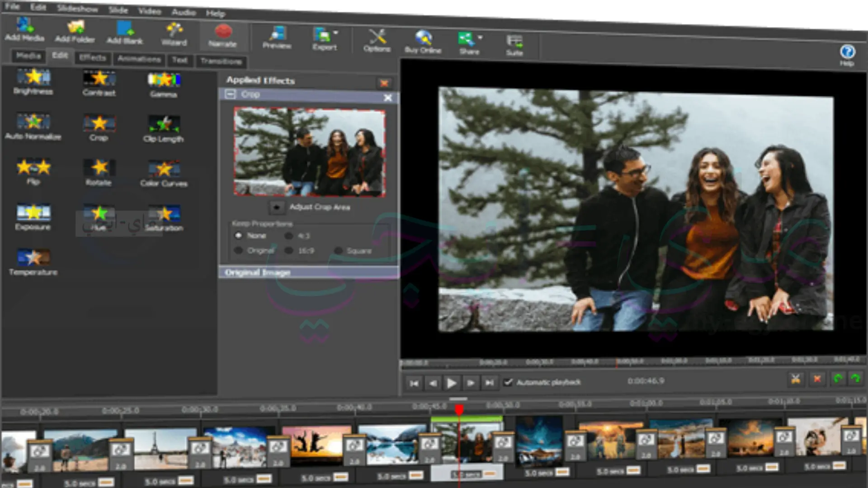Step forward one frame
The image size is (868, 488).
[471, 383]
